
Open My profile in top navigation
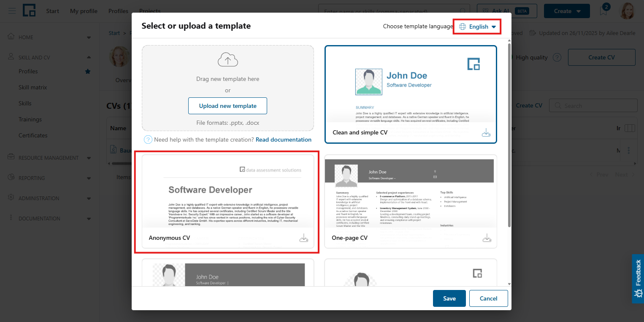84,11
